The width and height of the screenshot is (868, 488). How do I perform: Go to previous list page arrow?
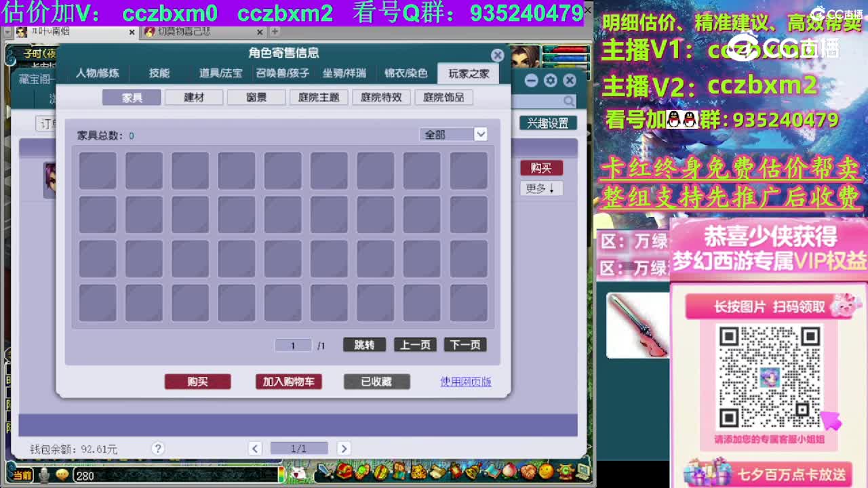(255, 448)
